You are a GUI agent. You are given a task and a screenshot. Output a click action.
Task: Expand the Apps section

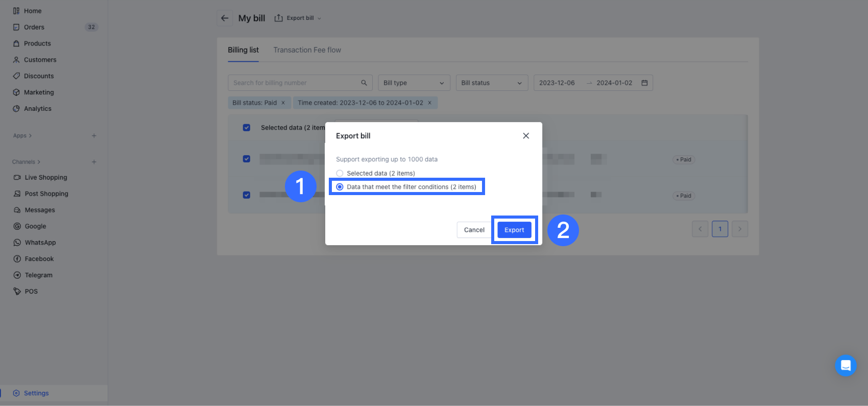coord(22,136)
